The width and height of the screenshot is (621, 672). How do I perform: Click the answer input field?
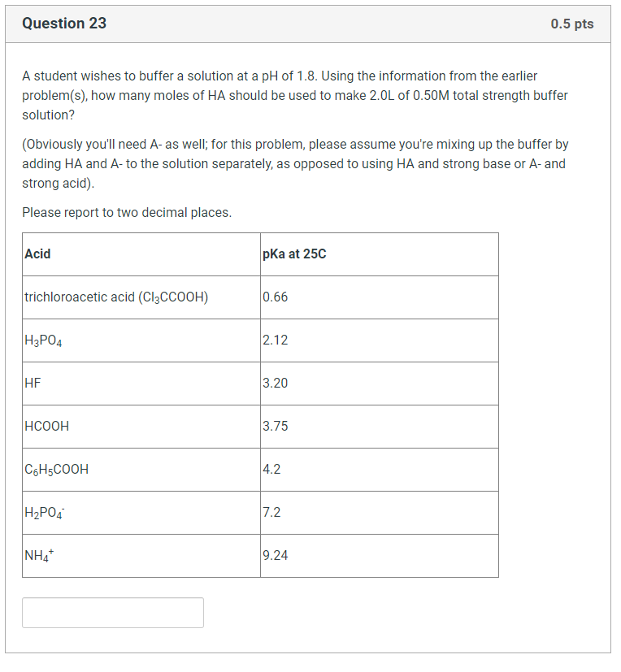tap(112, 612)
